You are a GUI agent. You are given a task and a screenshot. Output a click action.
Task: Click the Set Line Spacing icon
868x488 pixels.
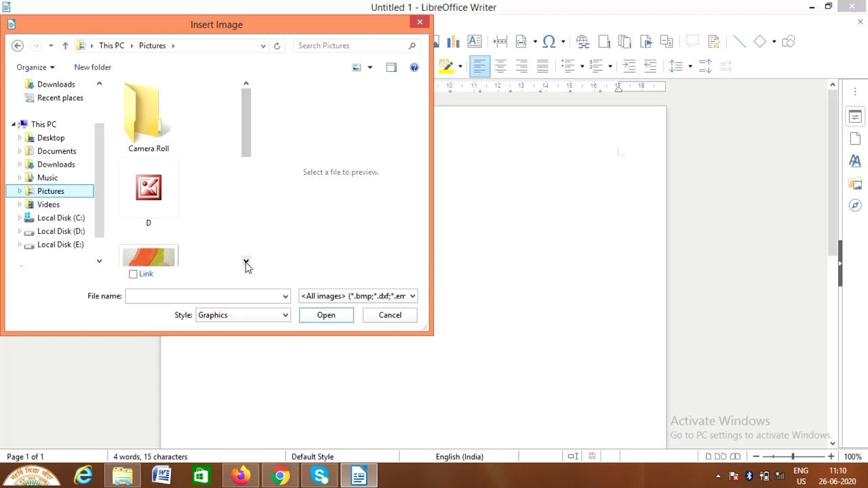(676, 66)
